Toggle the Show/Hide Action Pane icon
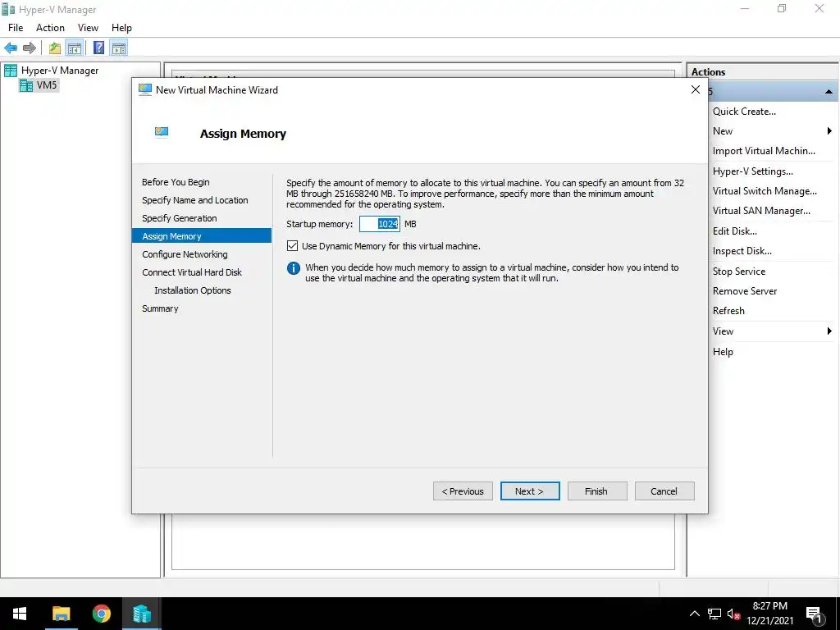The height and width of the screenshot is (630, 840). point(119,48)
